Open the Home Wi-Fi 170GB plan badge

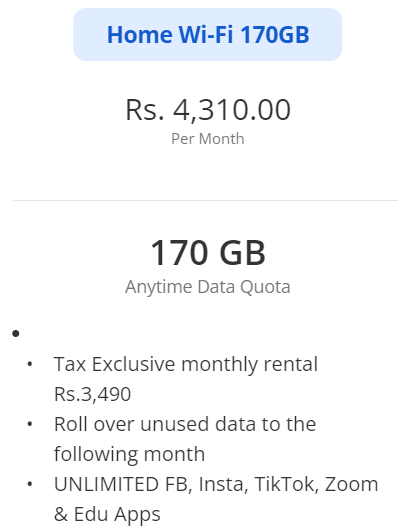[x=207, y=35]
